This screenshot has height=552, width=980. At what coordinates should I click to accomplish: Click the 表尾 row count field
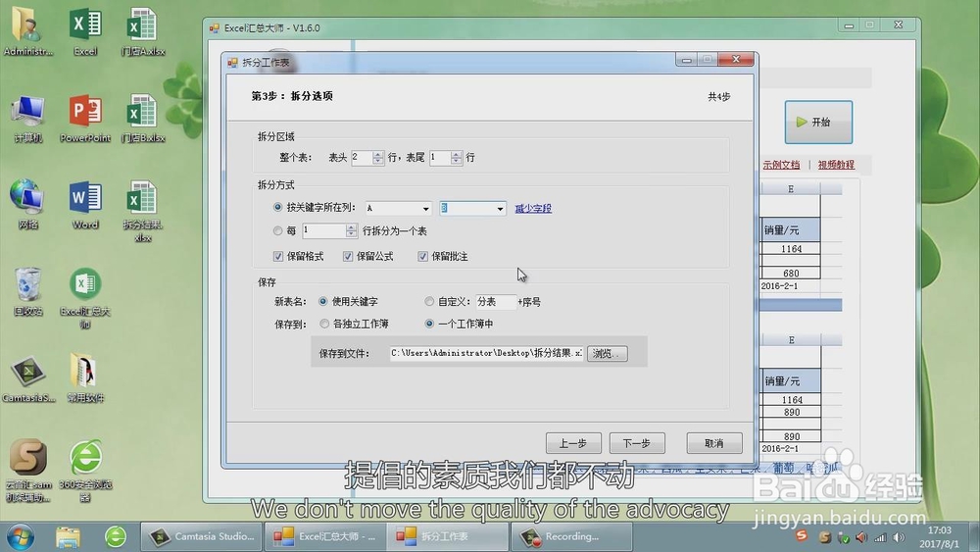tap(441, 158)
